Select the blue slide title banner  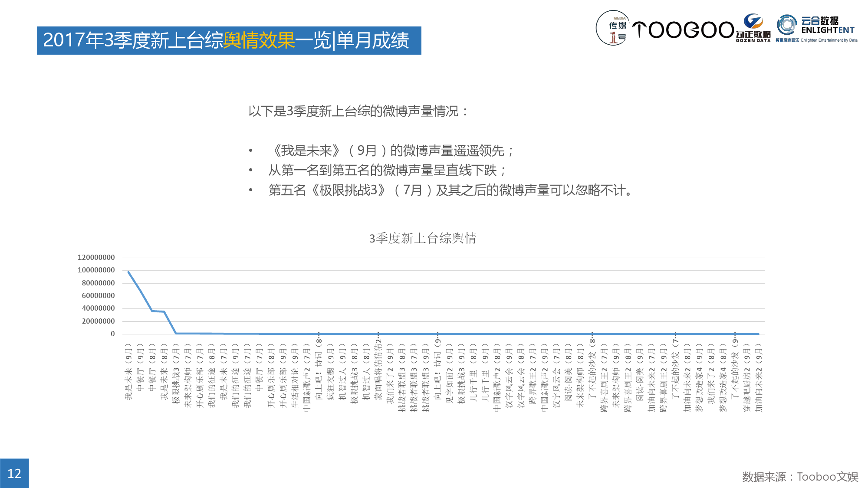(x=229, y=40)
